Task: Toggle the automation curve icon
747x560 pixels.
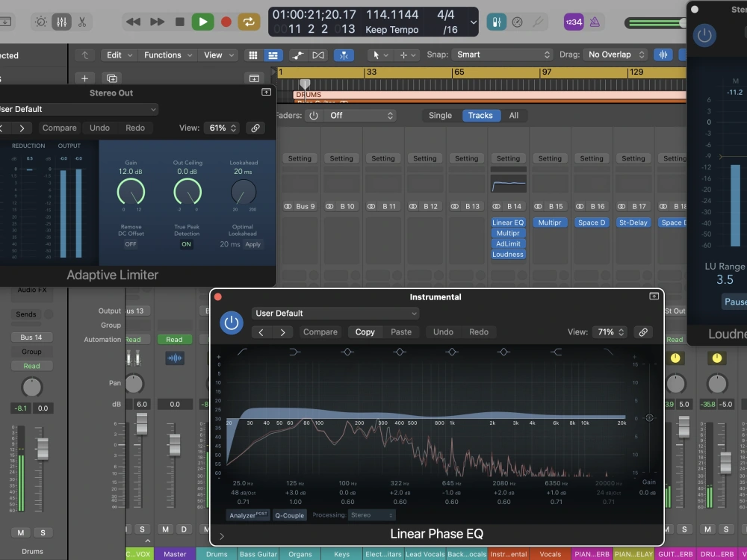Action: point(298,55)
